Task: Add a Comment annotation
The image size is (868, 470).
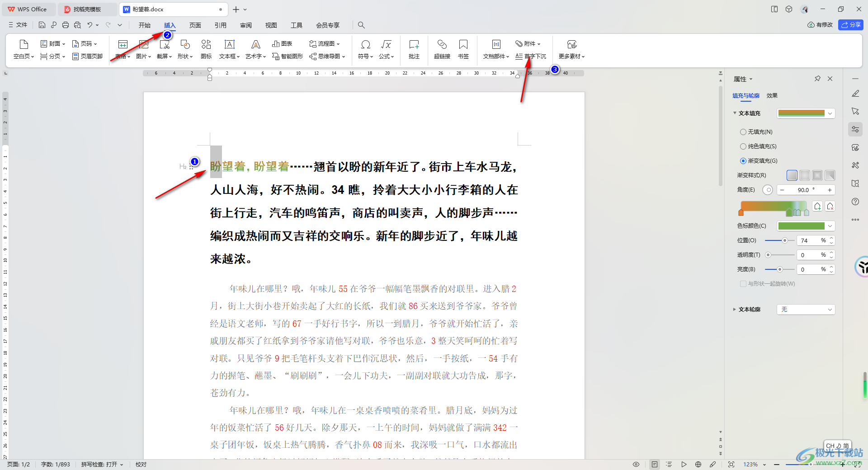Action: click(414, 49)
